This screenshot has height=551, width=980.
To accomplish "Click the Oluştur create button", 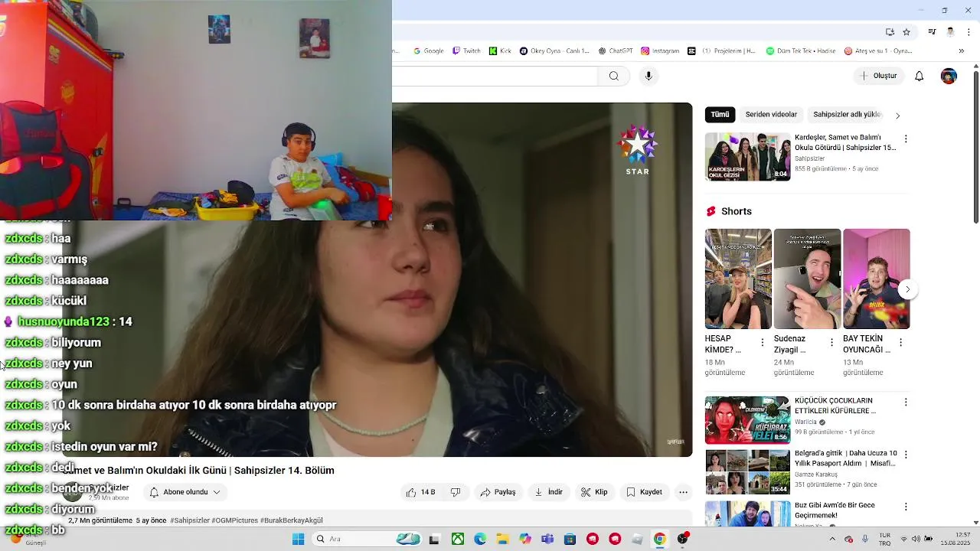I will tap(879, 76).
